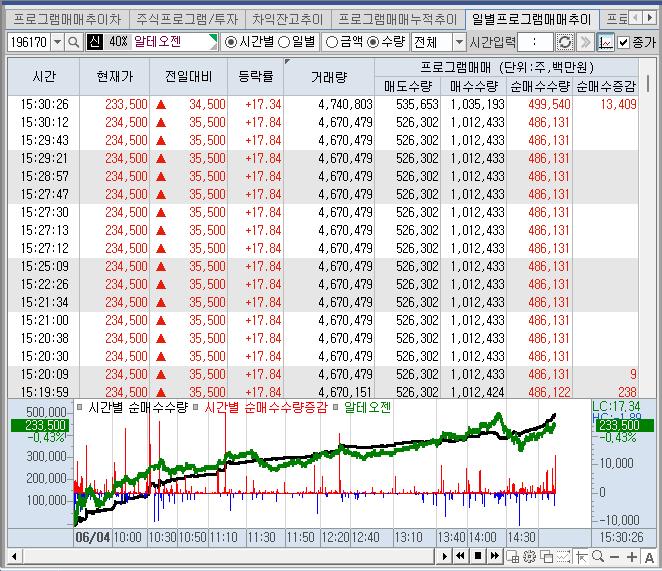Select the 시간별 radio button
The image size is (662, 571).
231,42
